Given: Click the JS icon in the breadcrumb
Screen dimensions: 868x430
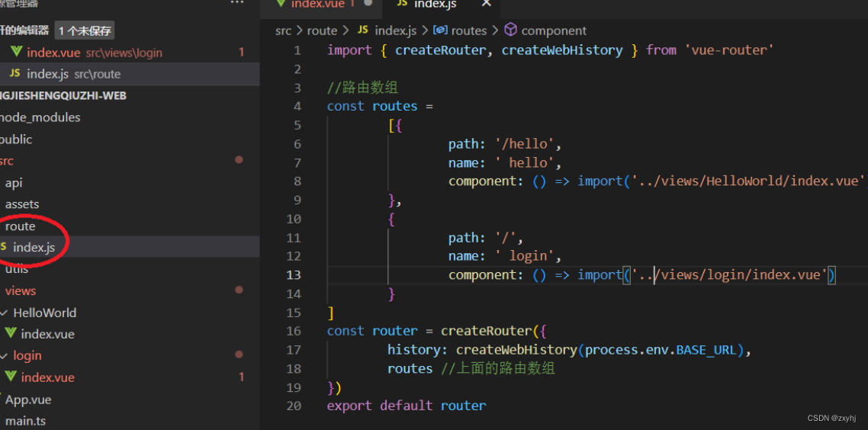Looking at the screenshot, I should point(363,30).
